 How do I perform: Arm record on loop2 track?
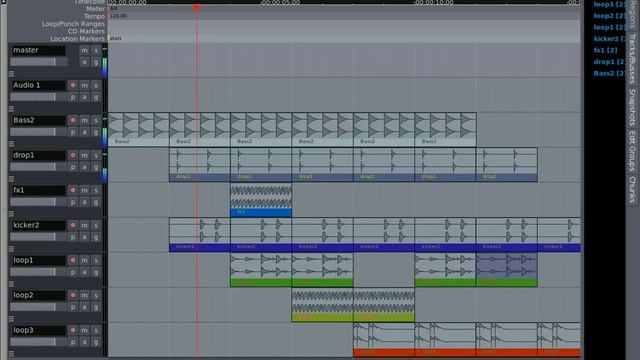(73, 295)
